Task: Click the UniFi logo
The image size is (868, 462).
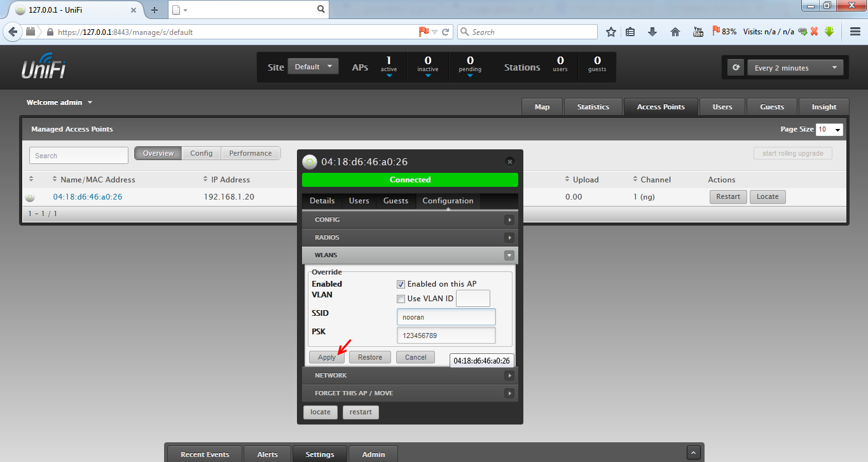Action: tap(43, 66)
